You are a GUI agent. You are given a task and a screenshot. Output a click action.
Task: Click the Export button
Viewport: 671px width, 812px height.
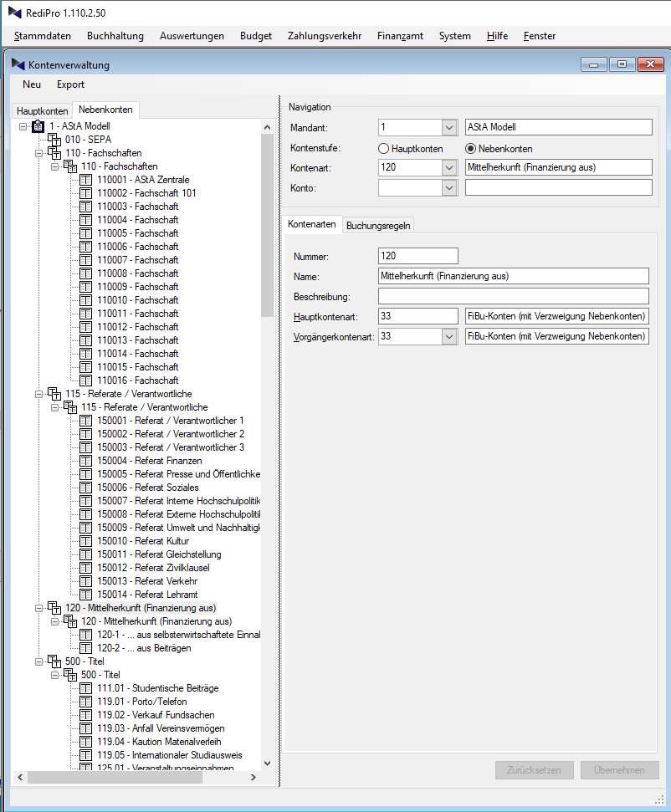click(x=70, y=84)
